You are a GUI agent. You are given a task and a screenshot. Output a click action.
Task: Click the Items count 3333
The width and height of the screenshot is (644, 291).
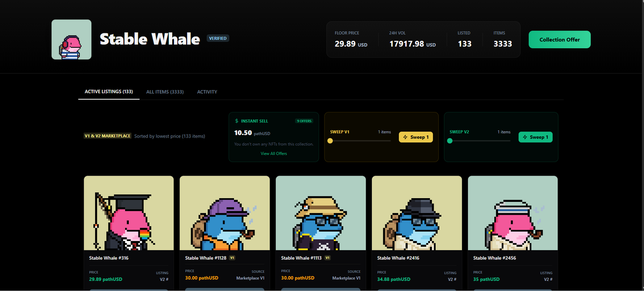tap(503, 44)
